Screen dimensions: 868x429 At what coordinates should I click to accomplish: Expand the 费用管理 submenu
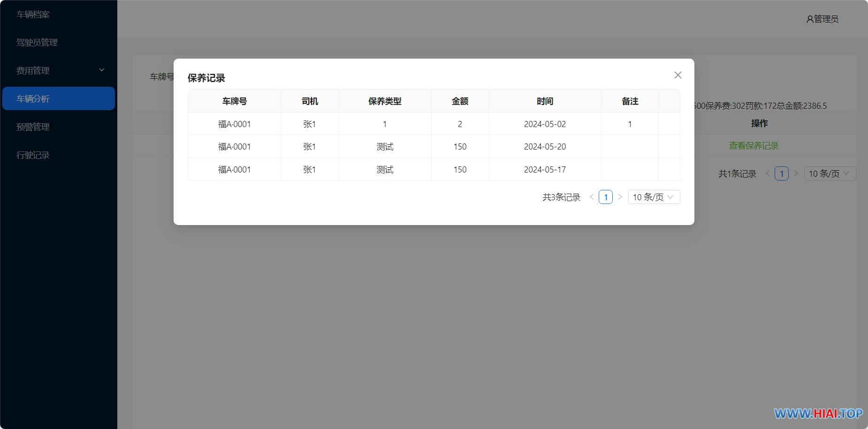[x=59, y=70]
